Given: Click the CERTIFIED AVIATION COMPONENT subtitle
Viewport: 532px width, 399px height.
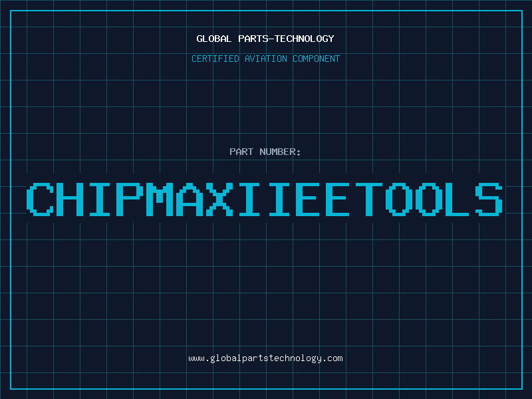Looking at the screenshot, I should tap(265, 59).
